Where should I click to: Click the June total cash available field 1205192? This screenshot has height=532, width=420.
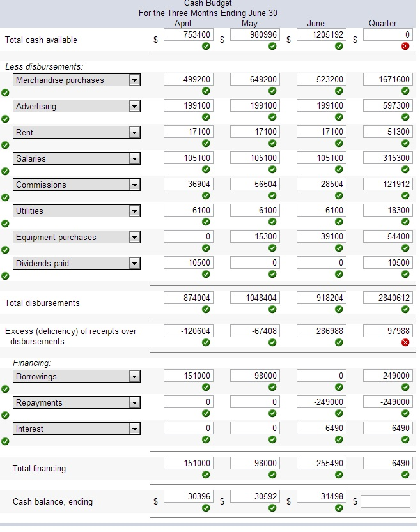(322, 34)
